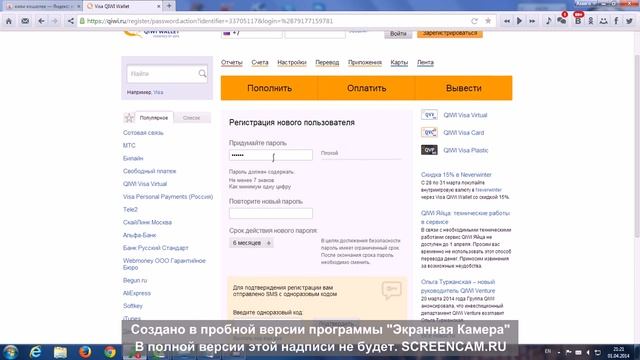640x360 pixels.
Task: Open the Билайн provider link
Action: point(133,158)
